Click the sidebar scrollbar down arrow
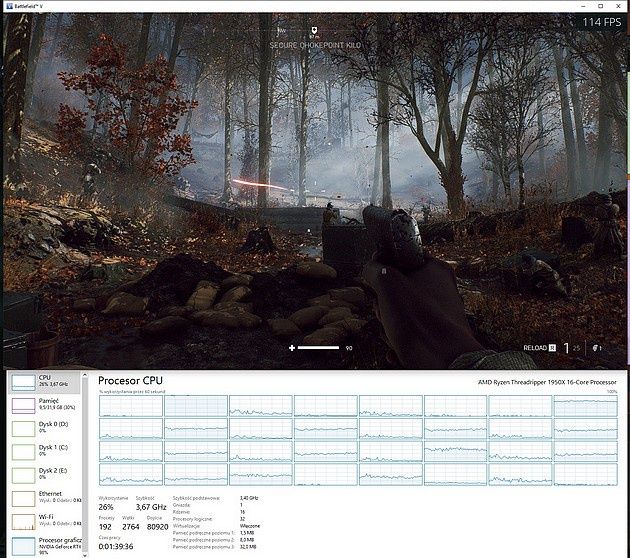 [x=85, y=555]
